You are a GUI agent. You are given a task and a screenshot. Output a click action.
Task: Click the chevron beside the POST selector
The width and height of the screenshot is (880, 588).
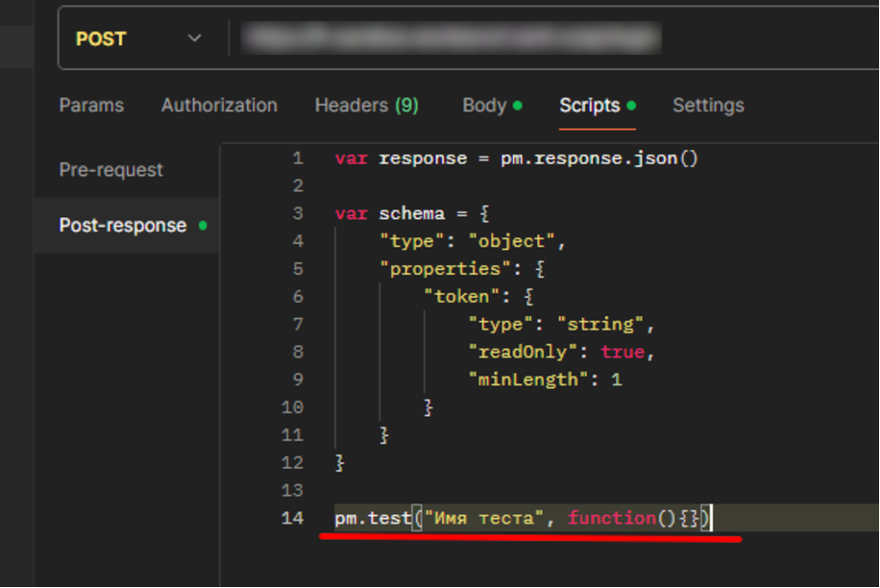coord(193,38)
